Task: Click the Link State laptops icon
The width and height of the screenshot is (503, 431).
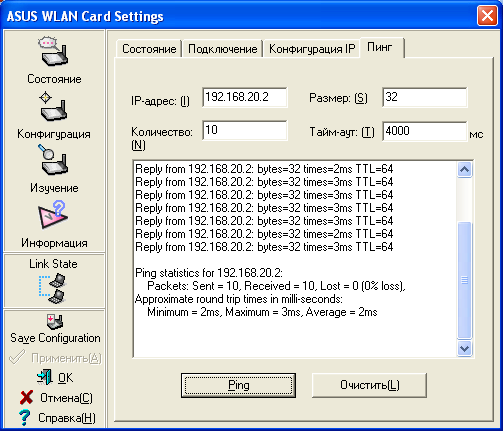Action: click(53, 289)
